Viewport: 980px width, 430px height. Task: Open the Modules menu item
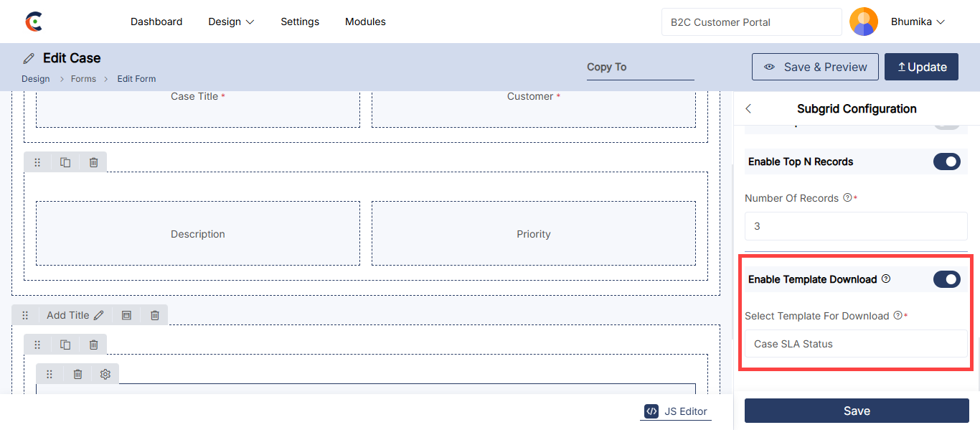pyautogui.click(x=365, y=22)
